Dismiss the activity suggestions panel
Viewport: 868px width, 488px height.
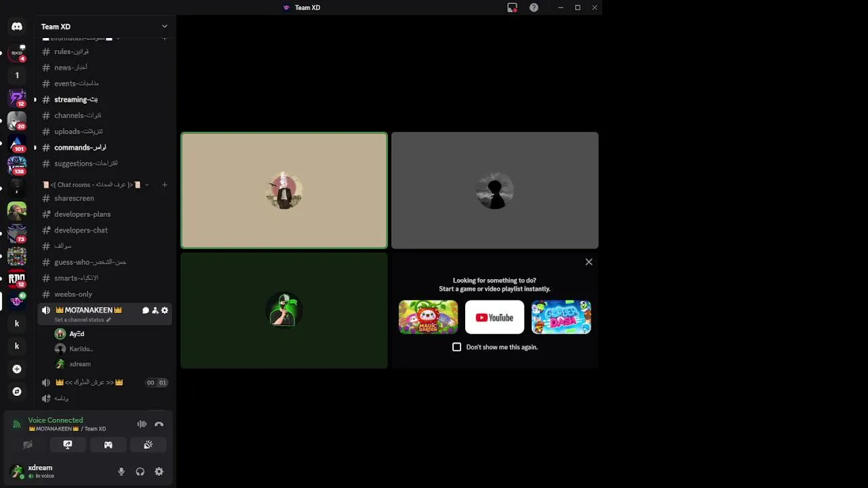pos(589,262)
